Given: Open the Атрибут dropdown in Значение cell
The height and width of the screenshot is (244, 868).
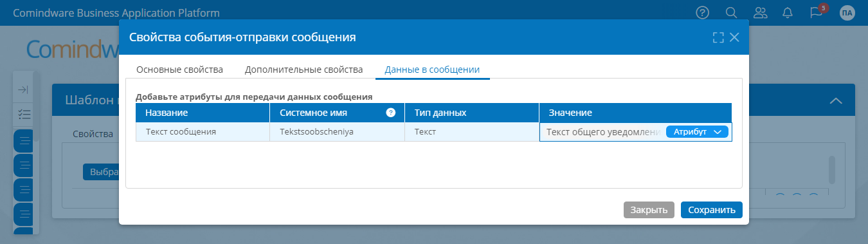Looking at the screenshot, I should coord(697,131).
